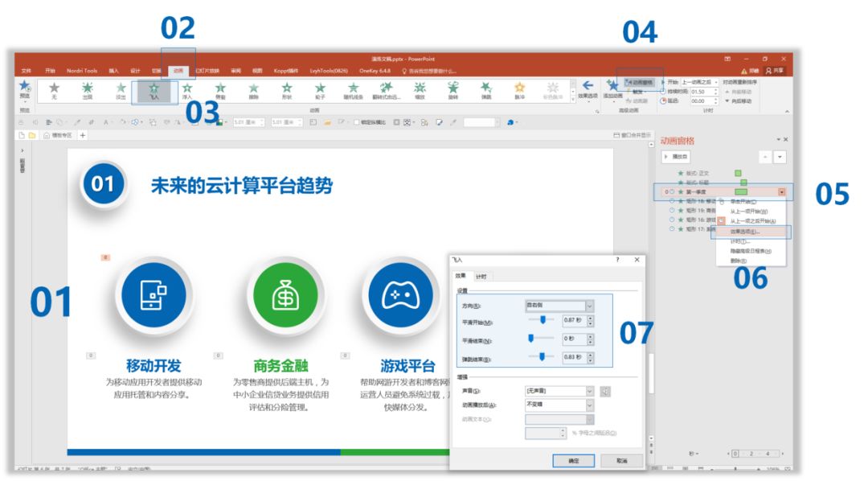Select the 形状 (Shape) animation effect
Image resolution: width=868 pixels, height=481 pixels.
pyautogui.click(x=287, y=90)
